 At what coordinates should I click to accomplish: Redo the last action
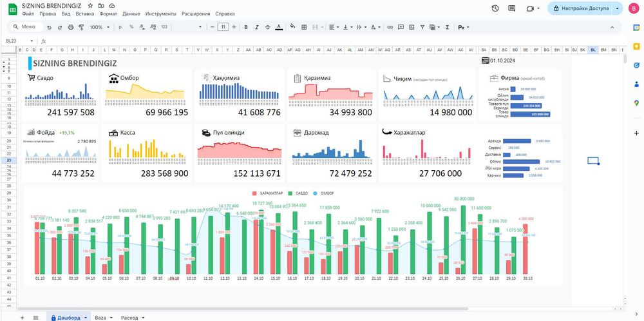(x=59, y=27)
